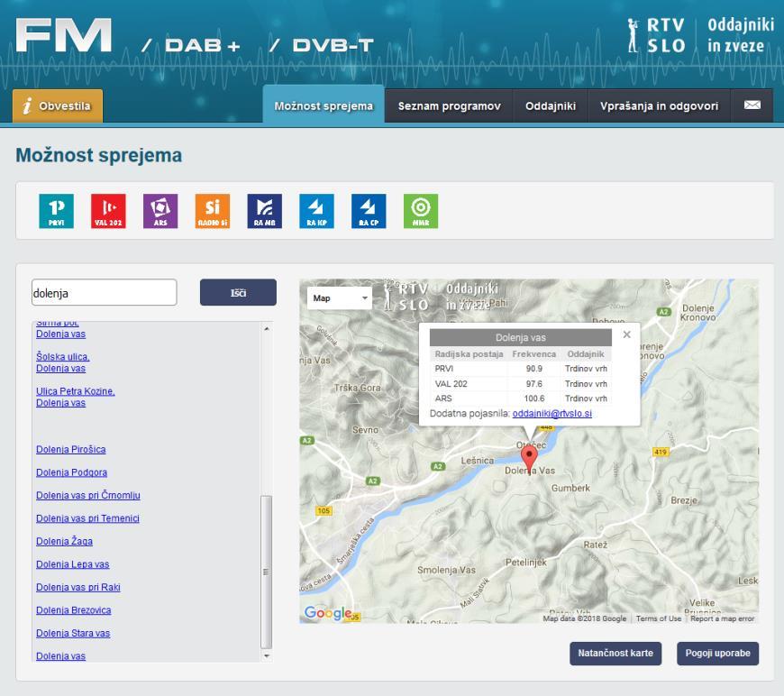The image size is (784, 696).
Task: Click Natančnost karte button
Action: click(615, 653)
